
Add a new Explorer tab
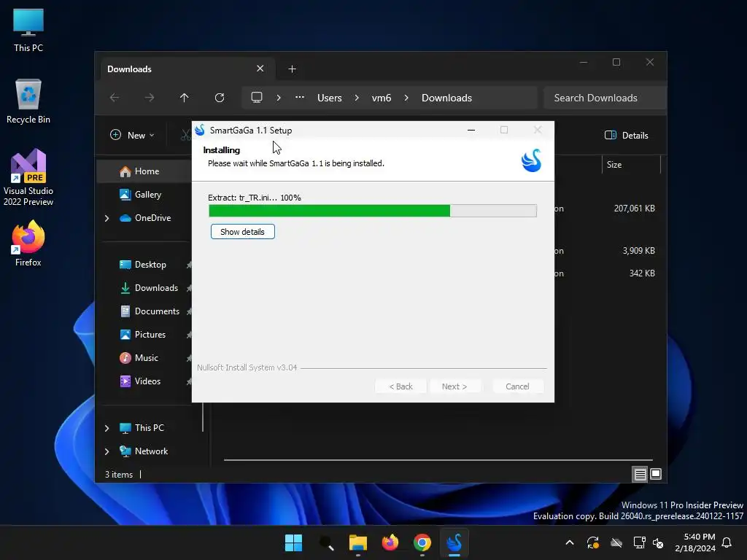tap(292, 69)
